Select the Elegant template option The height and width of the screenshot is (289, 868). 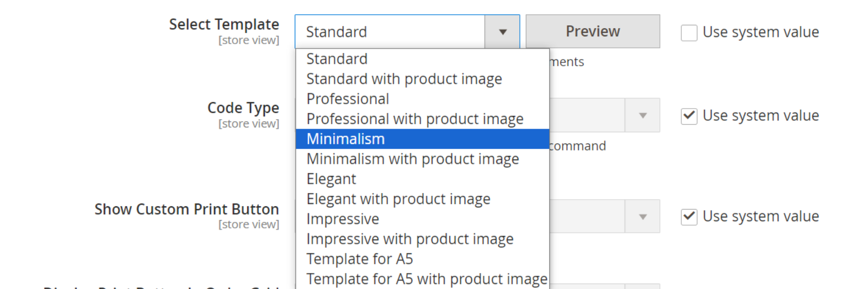point(331,179)
